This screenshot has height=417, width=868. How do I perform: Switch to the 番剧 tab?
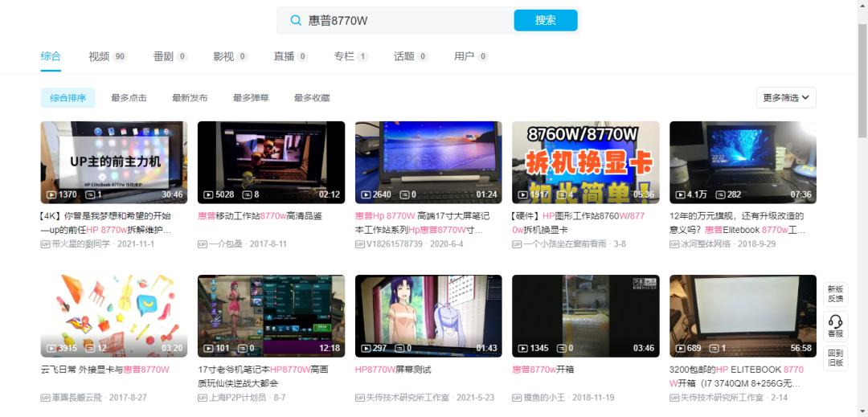point(170,56)
